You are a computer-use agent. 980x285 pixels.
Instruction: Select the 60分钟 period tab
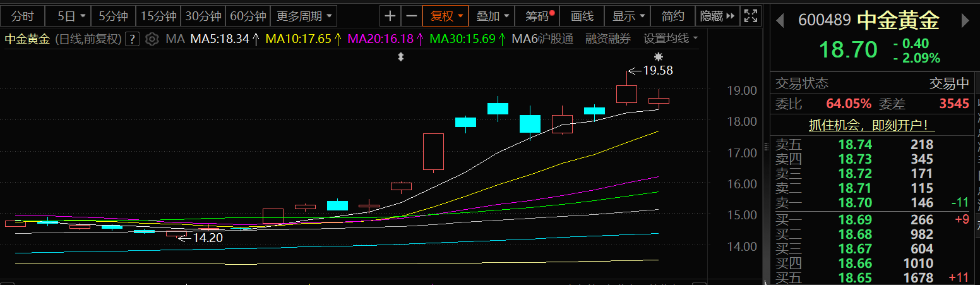tap(248, 16)
